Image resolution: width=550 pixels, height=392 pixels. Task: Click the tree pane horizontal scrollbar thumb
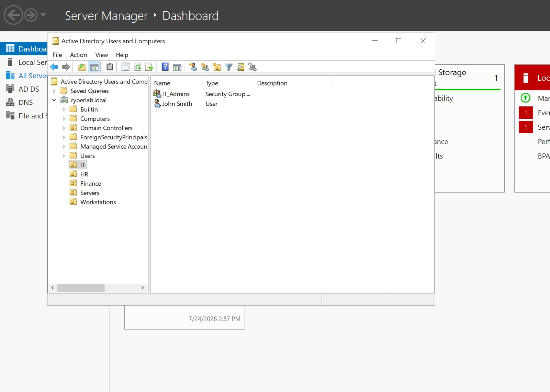(81, 288)
